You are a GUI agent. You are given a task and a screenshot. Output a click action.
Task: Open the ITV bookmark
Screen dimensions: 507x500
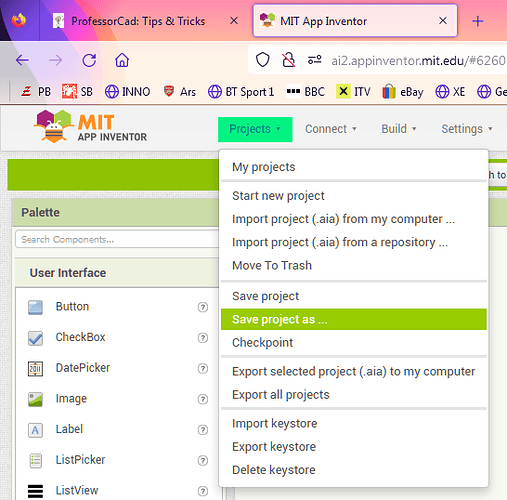click(353, 91)
